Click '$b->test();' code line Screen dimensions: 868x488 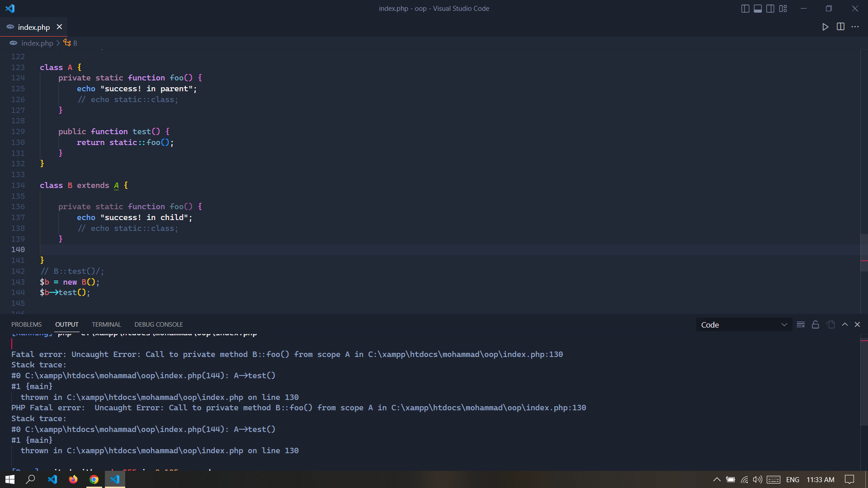tap(65, 292)
